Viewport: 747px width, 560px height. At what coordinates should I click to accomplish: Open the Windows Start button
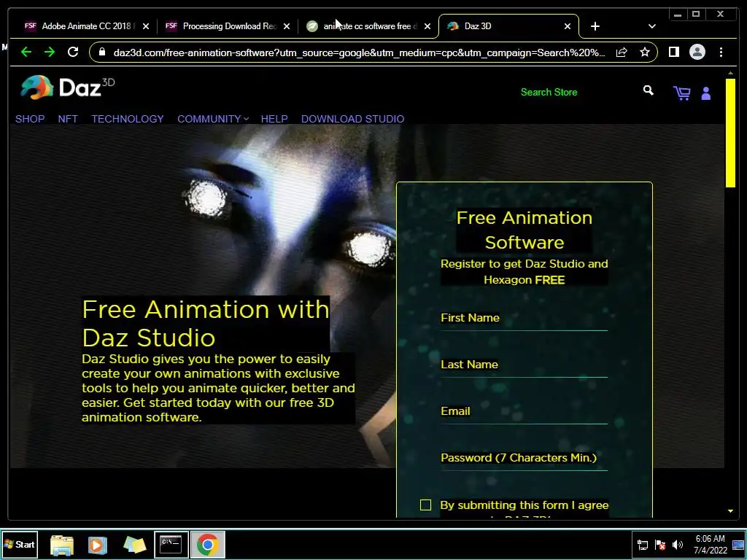20,544
